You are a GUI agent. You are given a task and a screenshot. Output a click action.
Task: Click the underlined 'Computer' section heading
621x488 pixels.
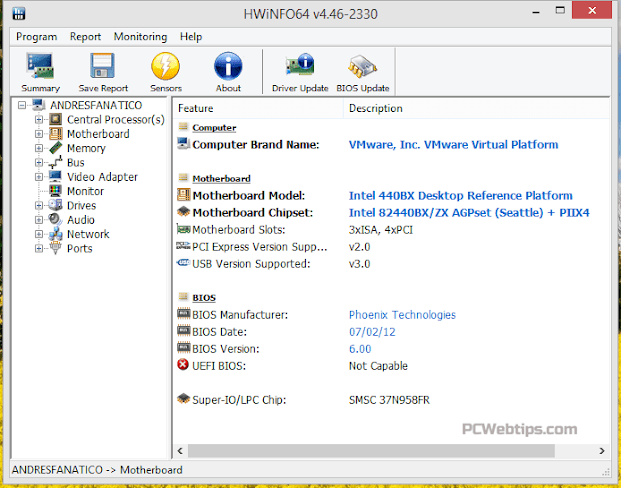[214, 128]
